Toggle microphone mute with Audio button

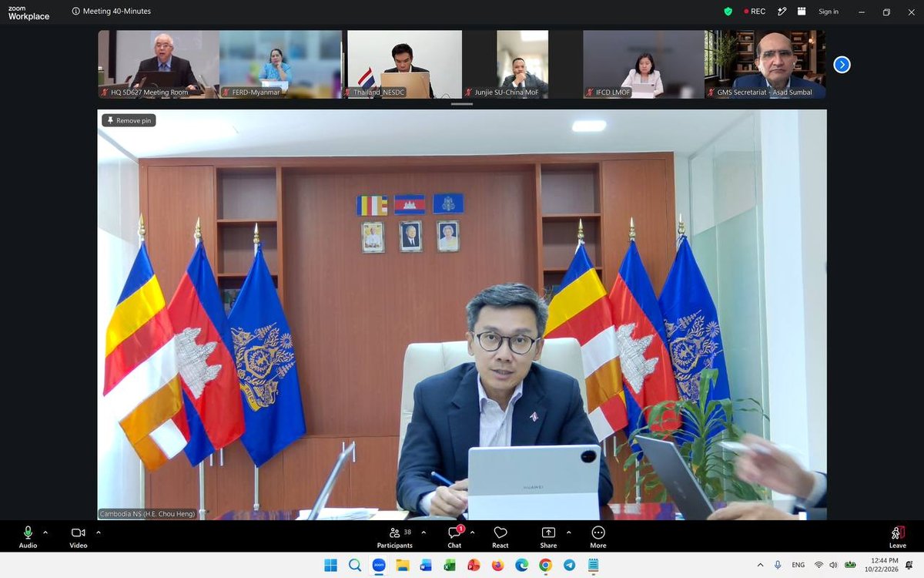(x=28, y=537)
